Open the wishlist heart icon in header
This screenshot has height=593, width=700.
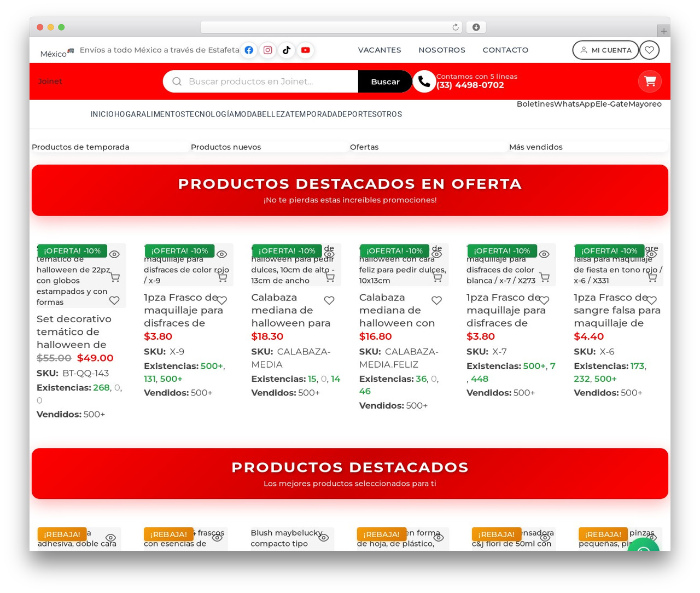pyautogui.click(x=649, y=50)
